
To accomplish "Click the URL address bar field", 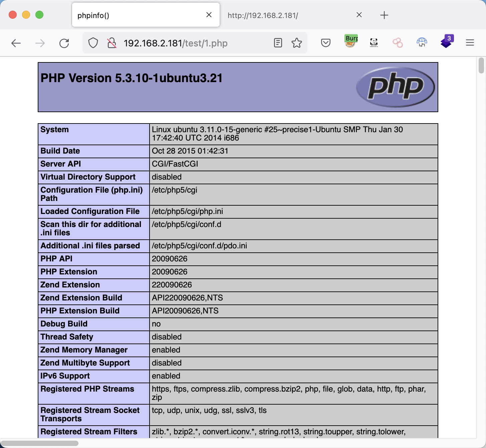I will [x=194, y=43].
